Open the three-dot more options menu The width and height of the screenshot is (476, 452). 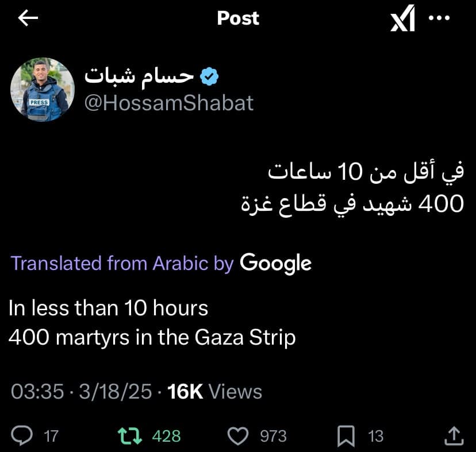[440, 18]
